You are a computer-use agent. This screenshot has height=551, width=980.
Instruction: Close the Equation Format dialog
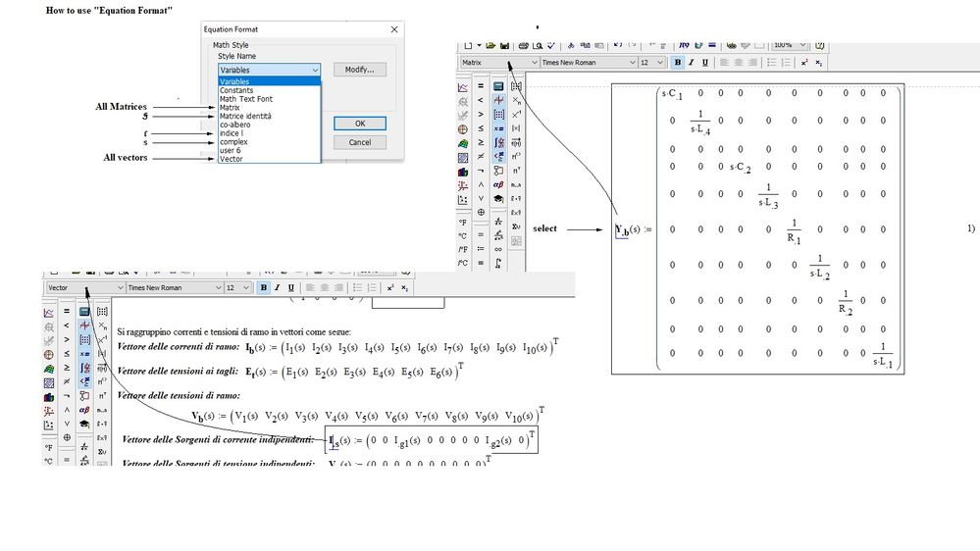click(x=393, y=29)
